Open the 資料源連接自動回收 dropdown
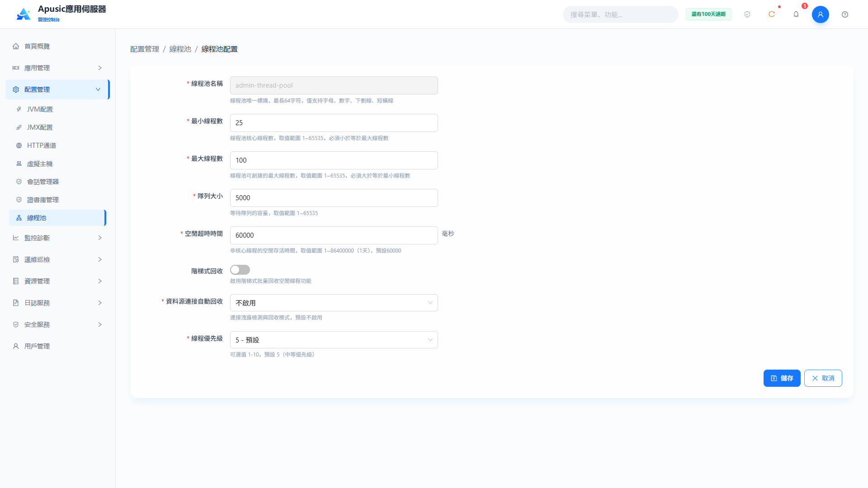Viewport: 868px width, 488px height. (x=334, y=303)
